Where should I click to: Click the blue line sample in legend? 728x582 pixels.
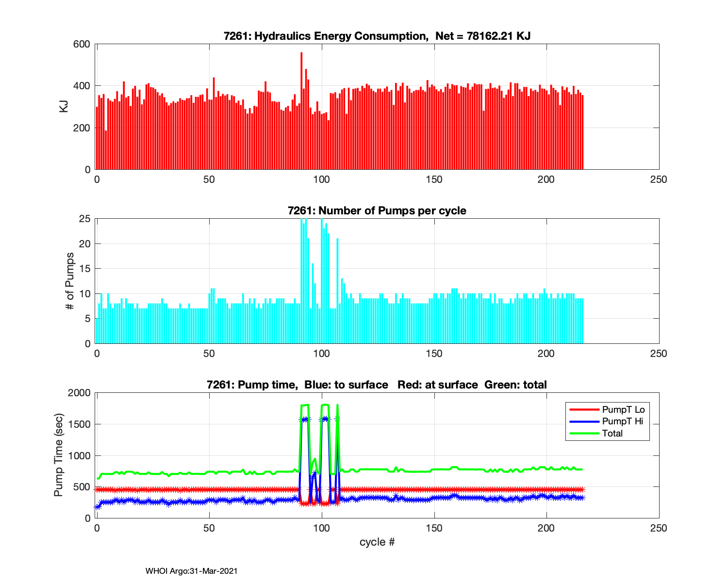(x=584, y=421)
